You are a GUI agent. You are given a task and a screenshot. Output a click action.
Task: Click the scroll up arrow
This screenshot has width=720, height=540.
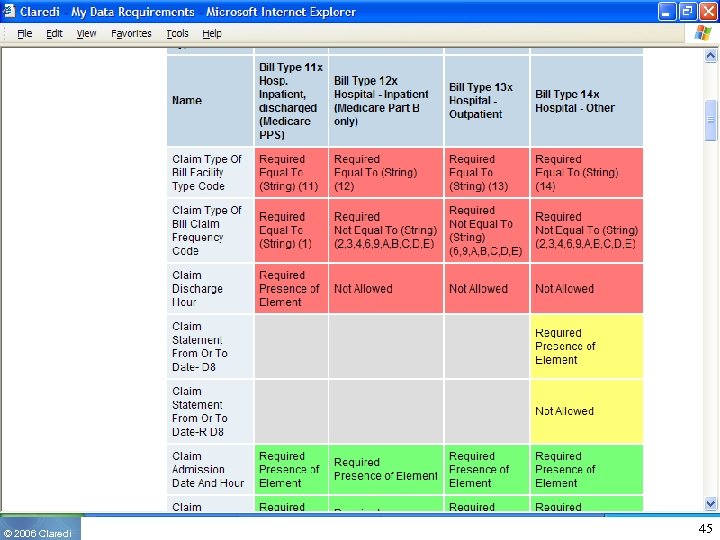[710, 56]
